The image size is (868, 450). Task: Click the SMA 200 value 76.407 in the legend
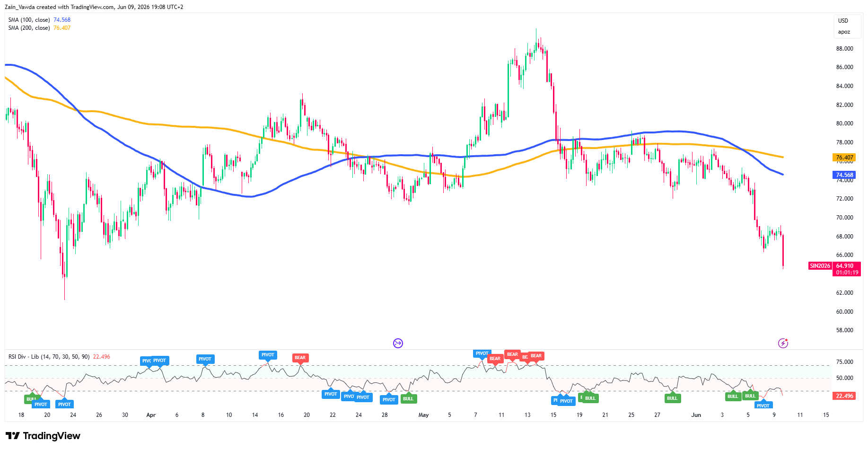point(62,28)
